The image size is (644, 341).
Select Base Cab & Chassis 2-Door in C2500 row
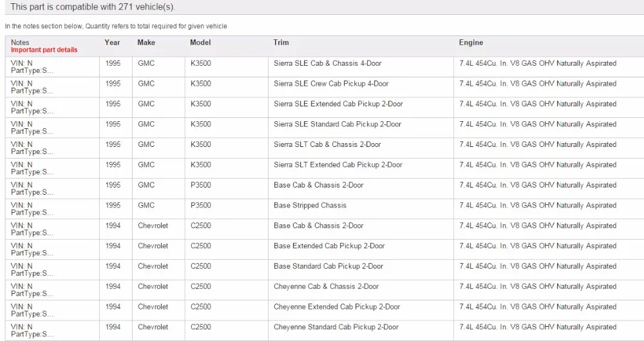318,226
